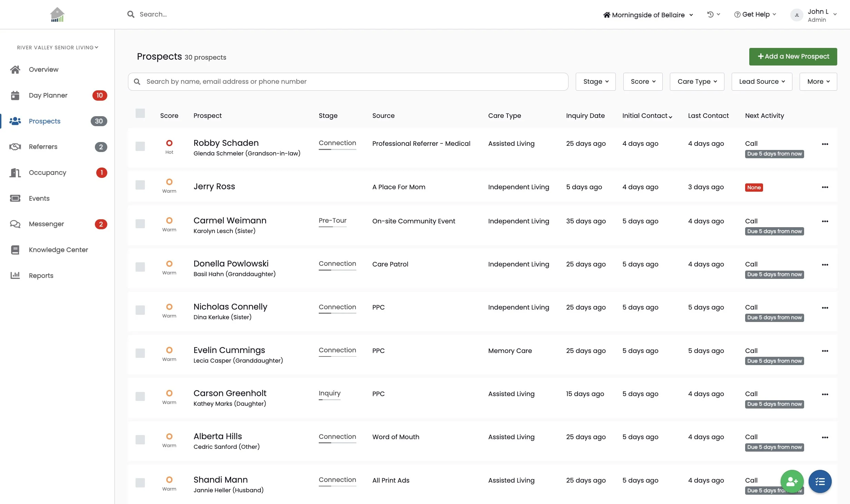This screenshot has width=850, height=504.
Task: Click the red None tag for Jerry Ross
Action: click(x=754, y=188)
